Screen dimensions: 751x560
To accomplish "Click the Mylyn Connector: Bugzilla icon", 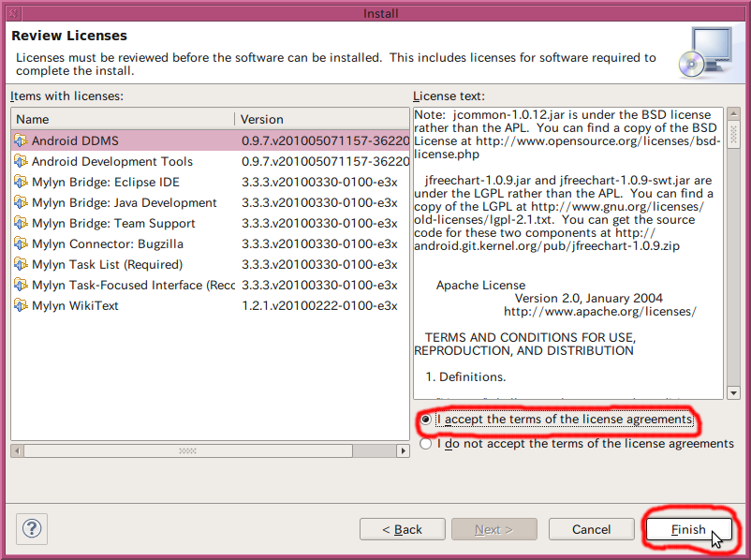I will click(21, 243).
